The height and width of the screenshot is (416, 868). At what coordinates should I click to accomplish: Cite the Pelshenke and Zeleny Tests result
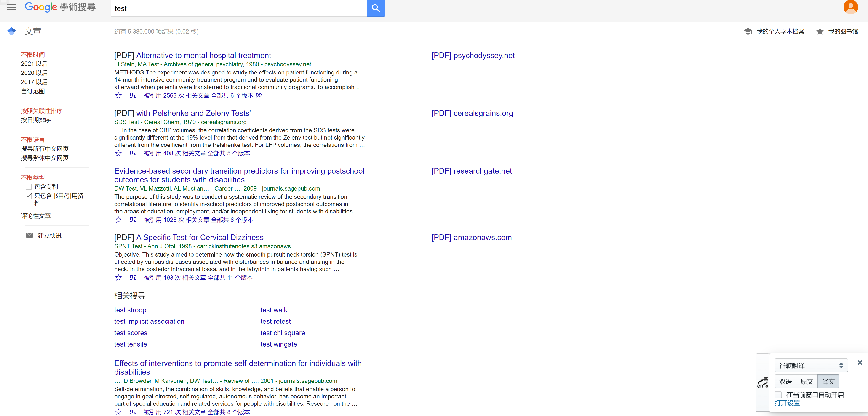click(133, 153)
